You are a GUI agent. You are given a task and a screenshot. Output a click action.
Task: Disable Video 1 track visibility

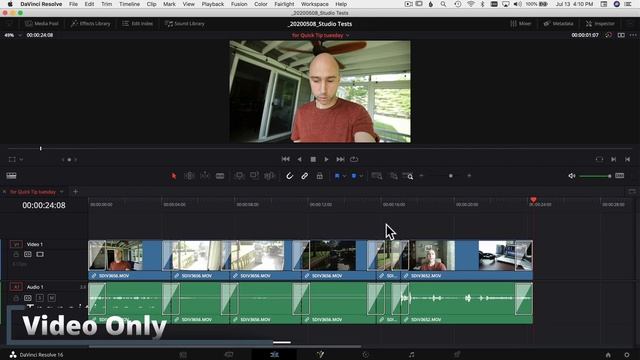pos(40,254)
